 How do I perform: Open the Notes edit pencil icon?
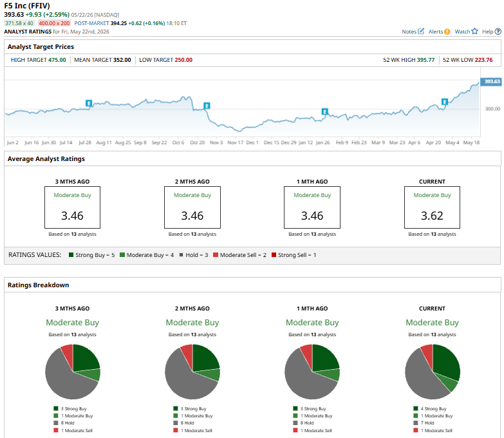click(x=421, y=31)
